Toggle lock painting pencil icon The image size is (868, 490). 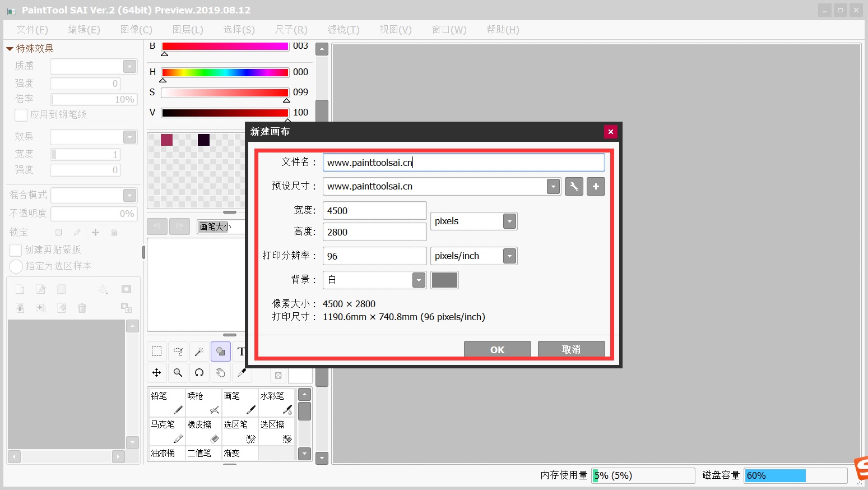click(77, 232)
